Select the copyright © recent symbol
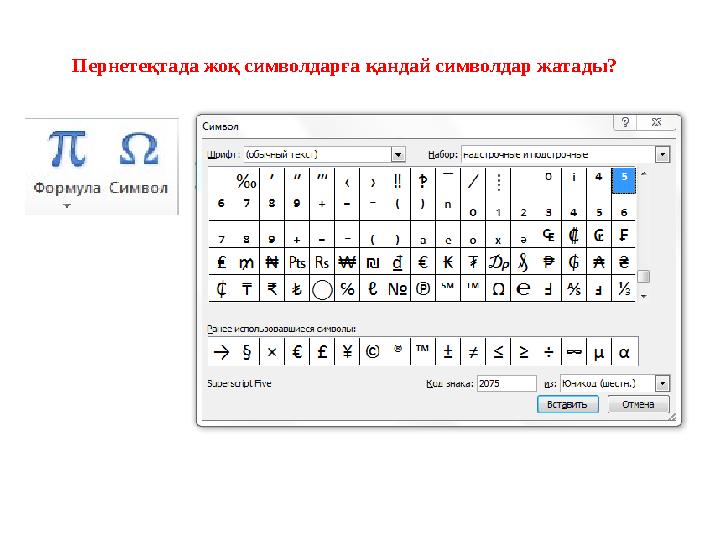The width and height of the screenshot is (720, 540). (x=372, y=352)
